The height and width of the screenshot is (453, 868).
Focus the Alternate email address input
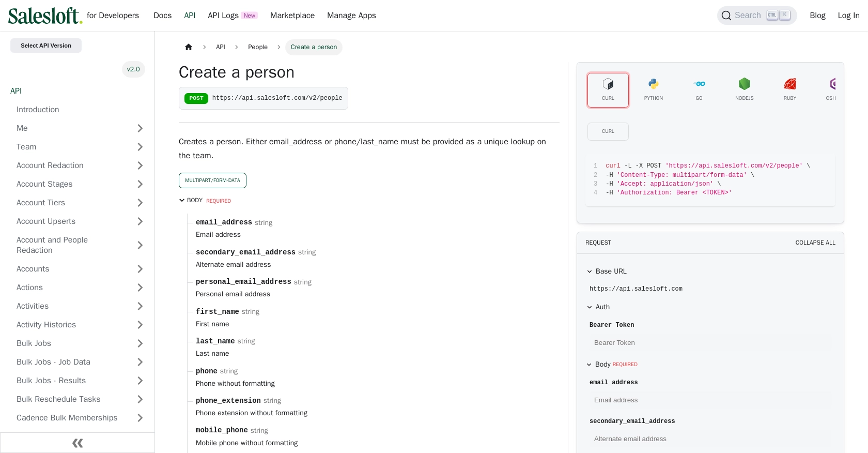click(x=710, y=439)
